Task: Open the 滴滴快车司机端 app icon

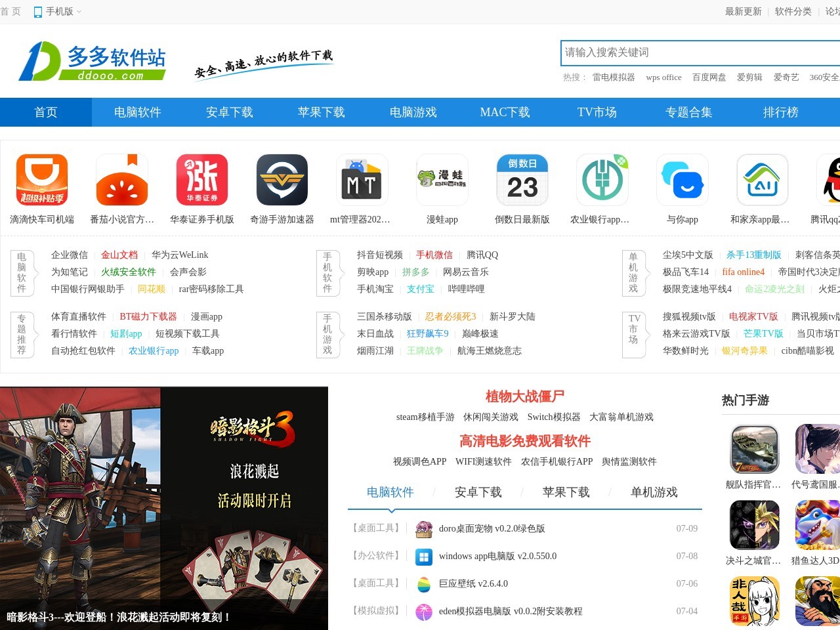Action: [42, 179]
